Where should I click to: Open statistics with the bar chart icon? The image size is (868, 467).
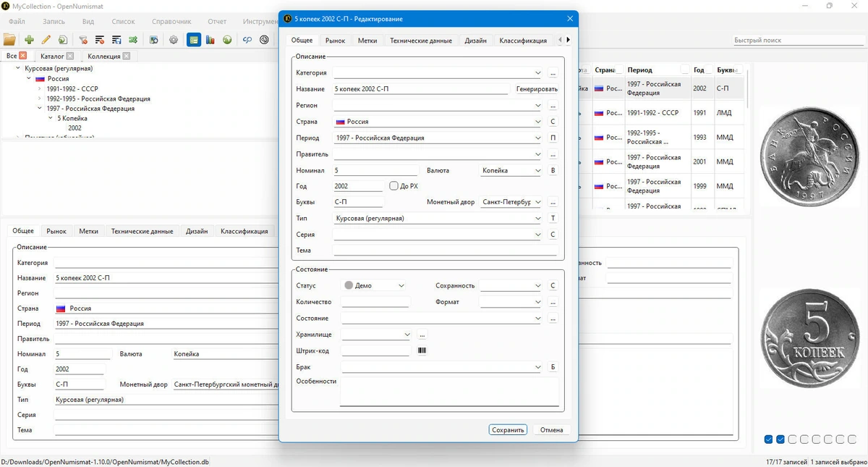coord(210,40)
